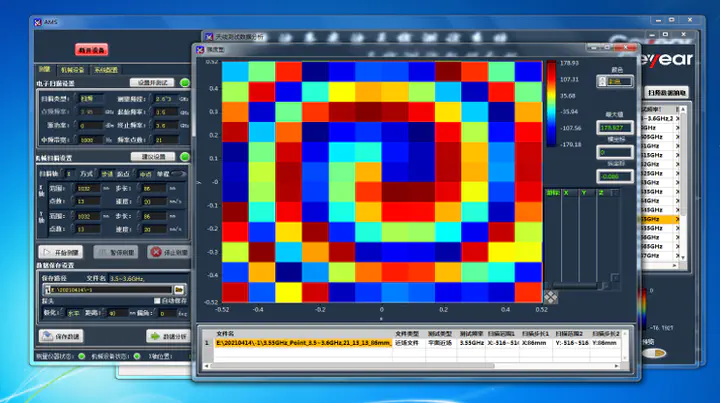The image size is (720, 403).
Task: Click the maximum value (最大值) field
Action: tap(609, 127)
